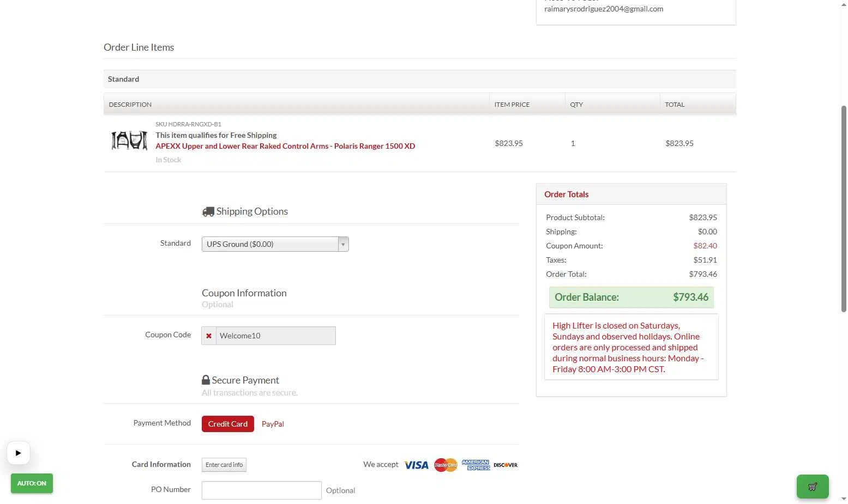
Task: Click the shipping dropdown arrow
Action: click(343, 244)
